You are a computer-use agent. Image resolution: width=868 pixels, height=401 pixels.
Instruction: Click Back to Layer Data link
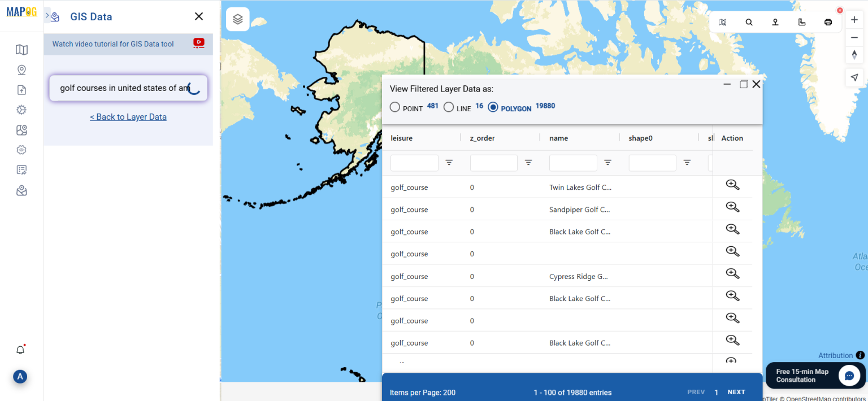(x=128, y=116)
